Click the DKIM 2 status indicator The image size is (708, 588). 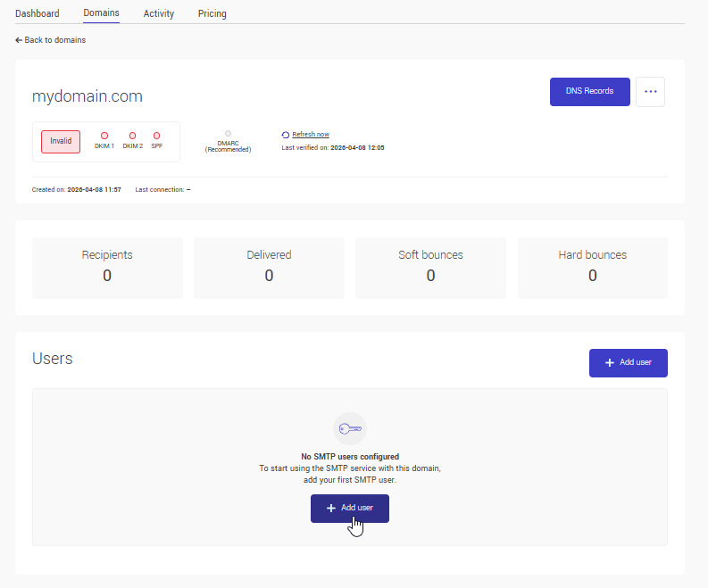click(132, 136)
